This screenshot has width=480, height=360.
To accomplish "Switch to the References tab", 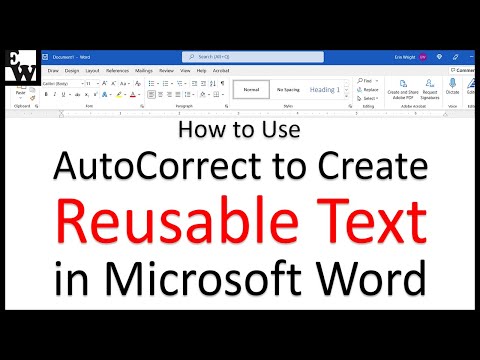I will (x=117, y=71).
